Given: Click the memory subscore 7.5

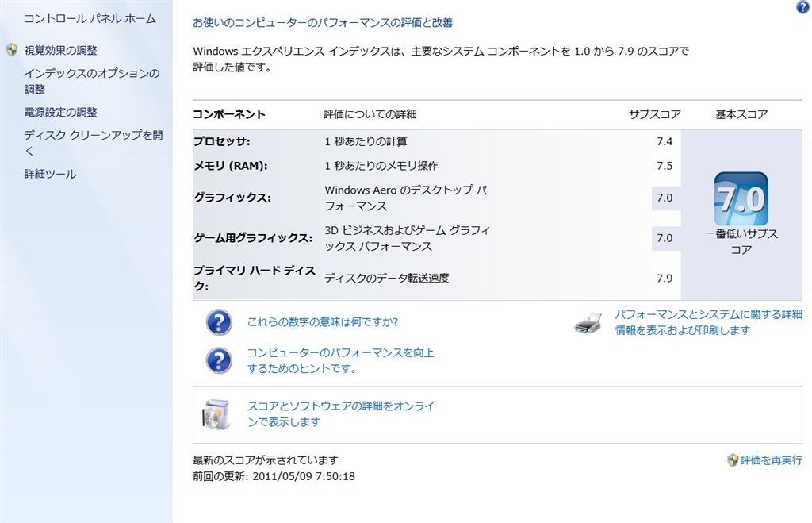Looking at the screenshot, I should coord(665,166).
